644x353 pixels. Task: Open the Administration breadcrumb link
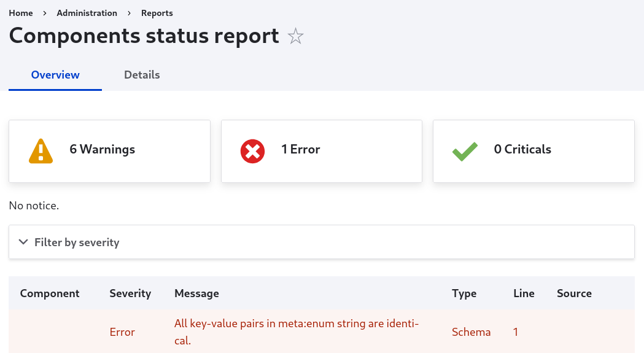tap(87, 13)
